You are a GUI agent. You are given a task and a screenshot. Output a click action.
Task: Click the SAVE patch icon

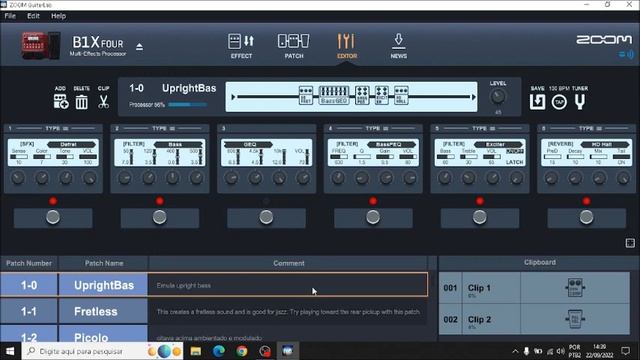coord(537,102)
